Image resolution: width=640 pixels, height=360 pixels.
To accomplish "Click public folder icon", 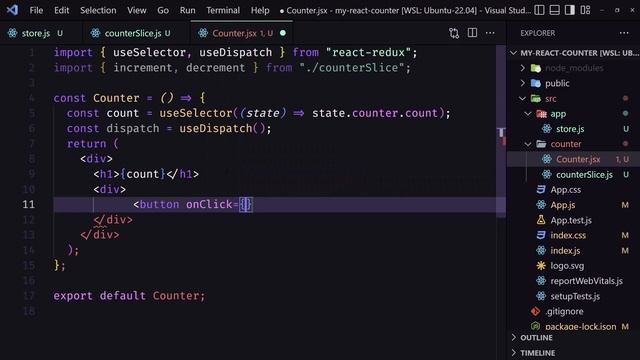I will tap(536, 83).
